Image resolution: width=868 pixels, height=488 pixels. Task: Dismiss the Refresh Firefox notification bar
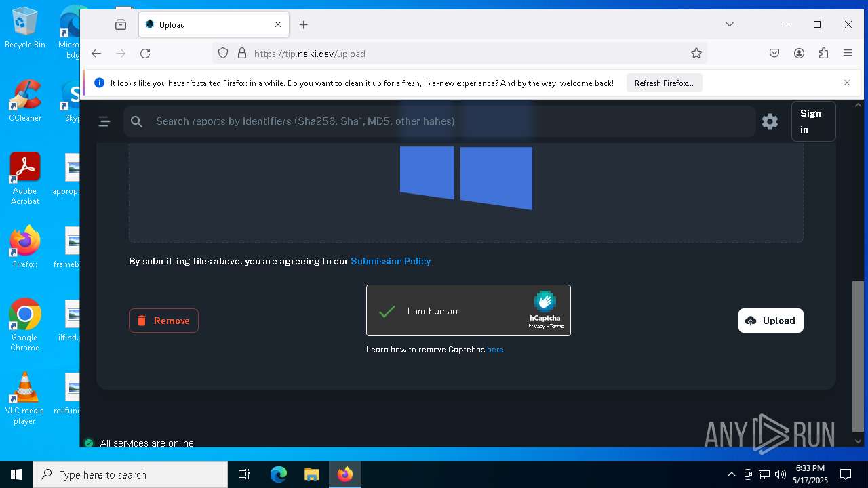click(847, 83)
